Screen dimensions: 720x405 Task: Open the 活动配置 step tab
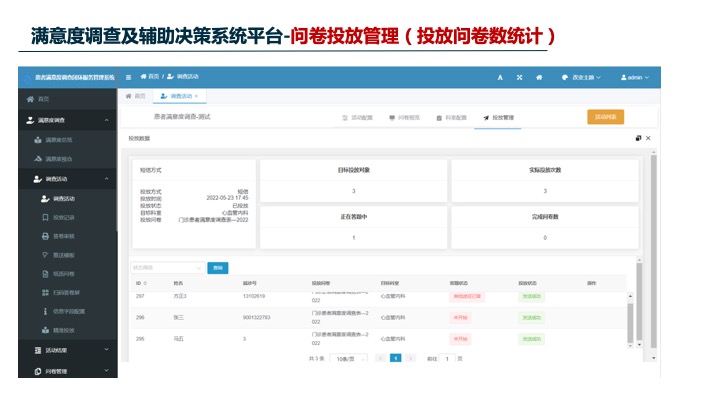coord(358,118)
